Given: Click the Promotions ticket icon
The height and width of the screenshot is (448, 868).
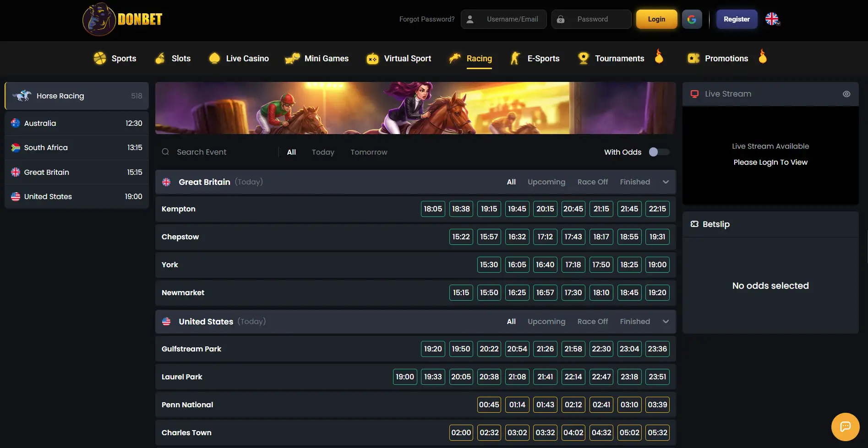Looking at the screenshot, I should pyautogui.click(x=693, y=58).
